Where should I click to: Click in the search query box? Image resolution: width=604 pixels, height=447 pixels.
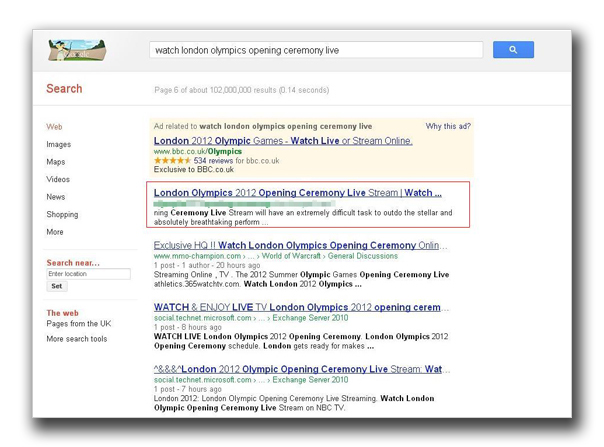[316, 50]
